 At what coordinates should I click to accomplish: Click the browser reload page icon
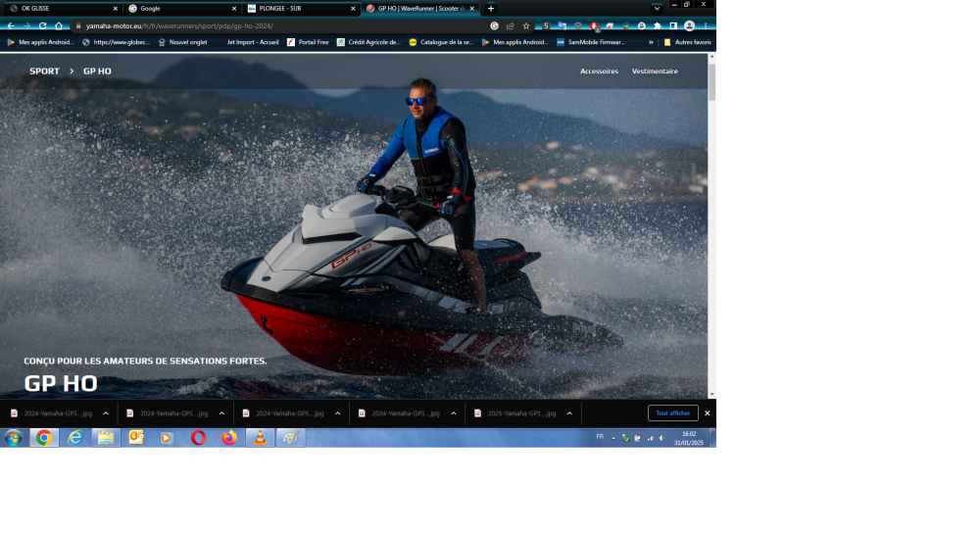(x=42, y=25)
